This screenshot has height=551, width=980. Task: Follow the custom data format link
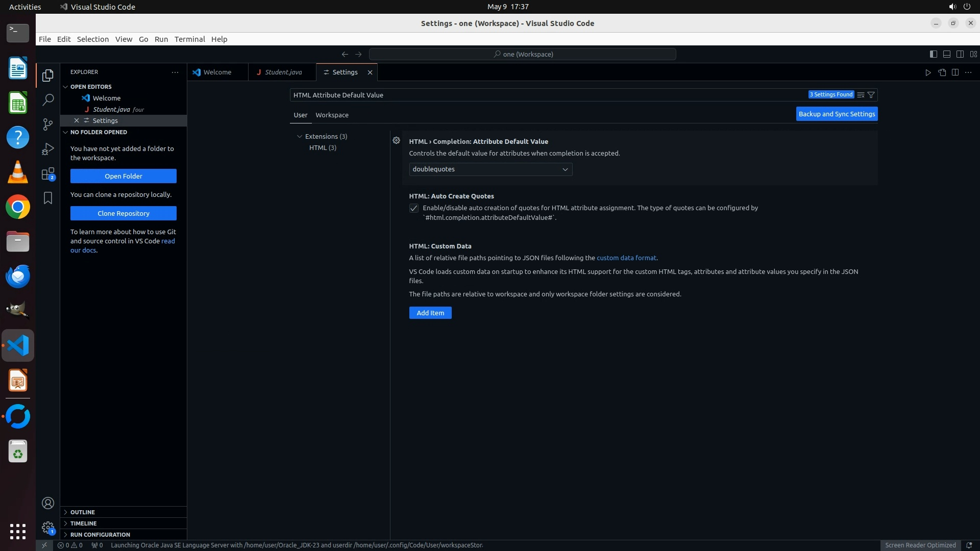click(x=626, y=258)
